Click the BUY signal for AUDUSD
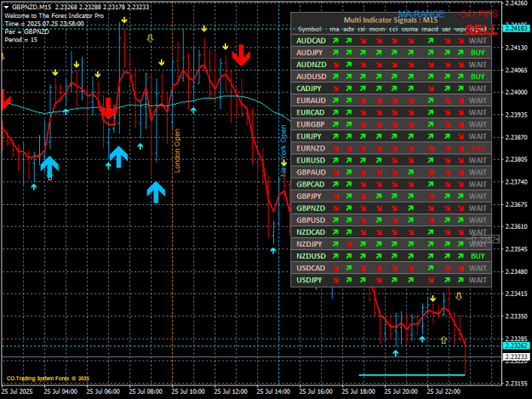The width and height of the screenshot is (532, 399). [478, 77]
